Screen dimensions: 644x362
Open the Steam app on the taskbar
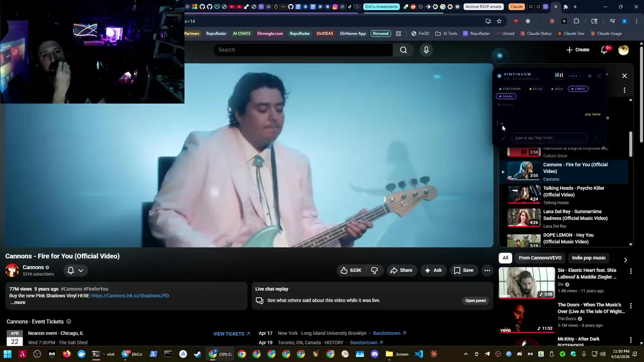coord(198,354)
